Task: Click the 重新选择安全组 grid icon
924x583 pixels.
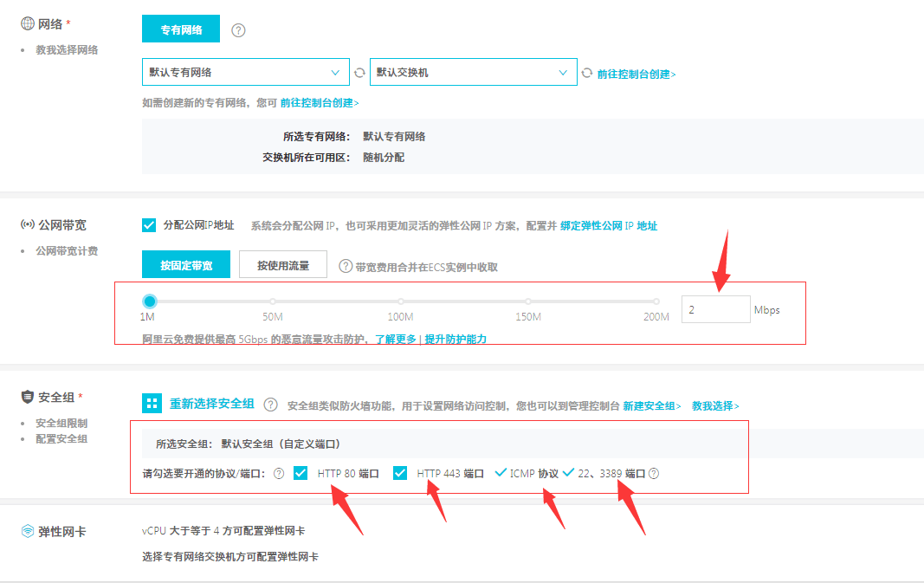Action: tap(152, 404)
